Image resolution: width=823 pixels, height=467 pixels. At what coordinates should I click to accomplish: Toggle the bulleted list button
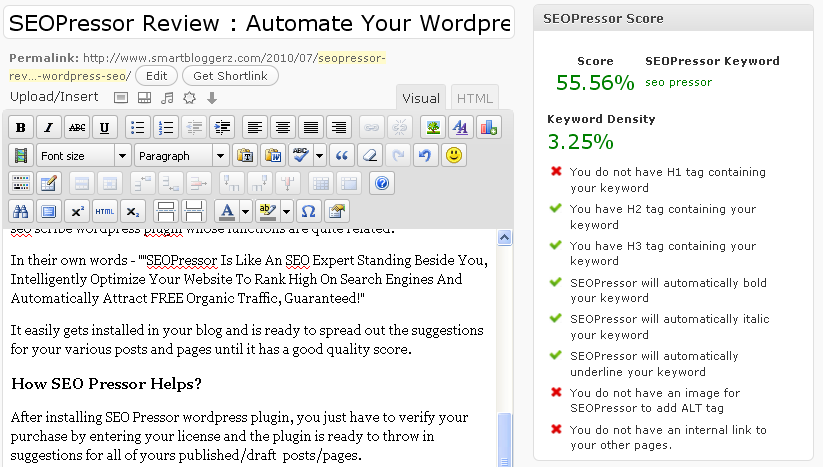pyautogui.click(x=138, y=128)
